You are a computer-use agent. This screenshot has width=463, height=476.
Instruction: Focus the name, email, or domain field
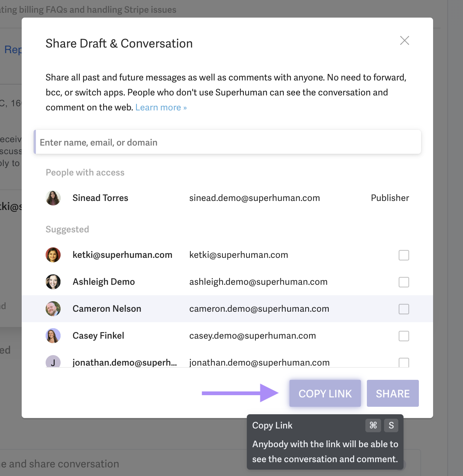tap(227, 142)
